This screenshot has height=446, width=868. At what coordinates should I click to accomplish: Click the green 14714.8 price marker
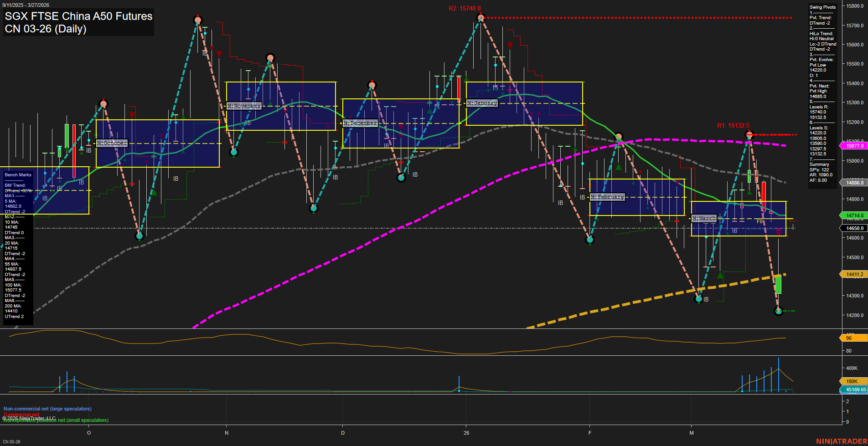(853, 215)
